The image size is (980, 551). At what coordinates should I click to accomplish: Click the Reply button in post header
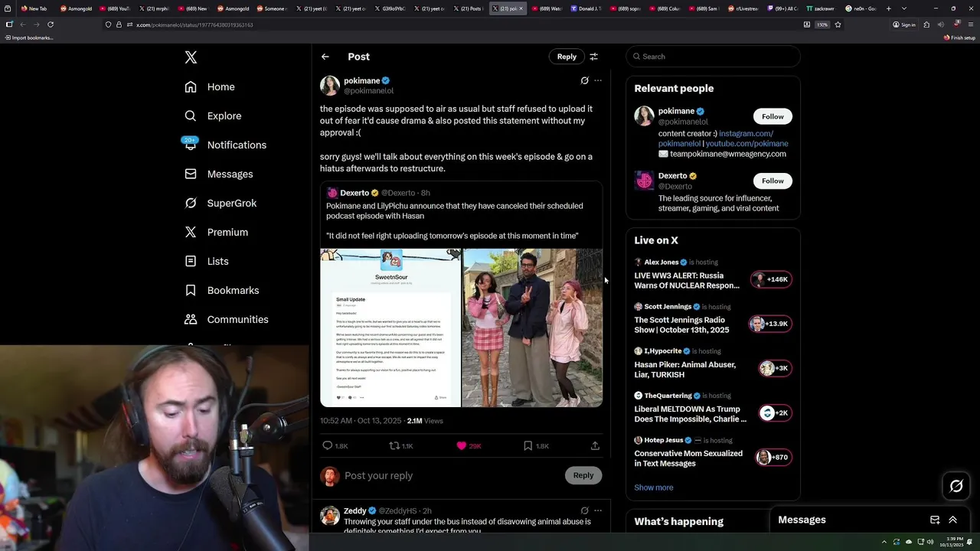click(x=567, y=57)
